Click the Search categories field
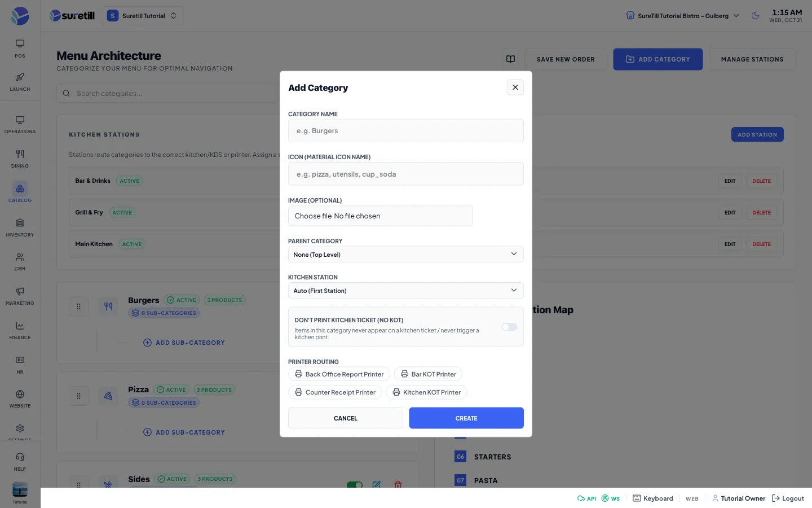The width and height of the screenshot is (812, 508). click(167, 93)
